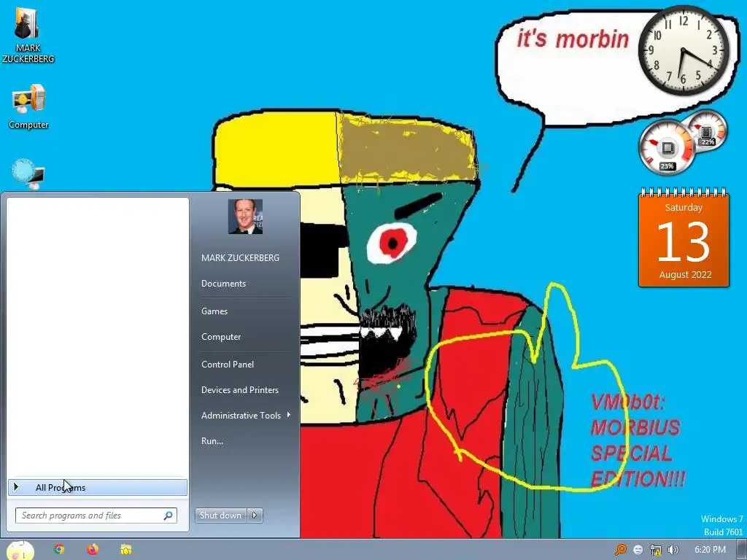Open Control Panel from the Start menu

pyautogui.click(x=228, y=365)
